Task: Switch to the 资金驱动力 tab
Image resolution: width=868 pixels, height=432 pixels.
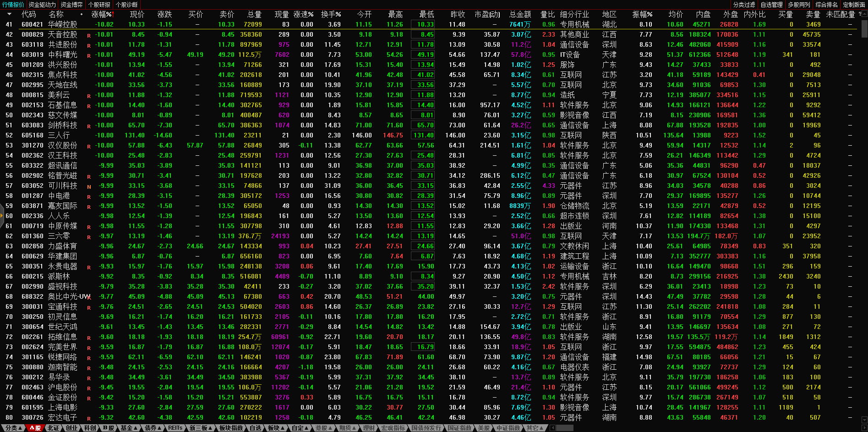Action: click(x=42, y=5)
